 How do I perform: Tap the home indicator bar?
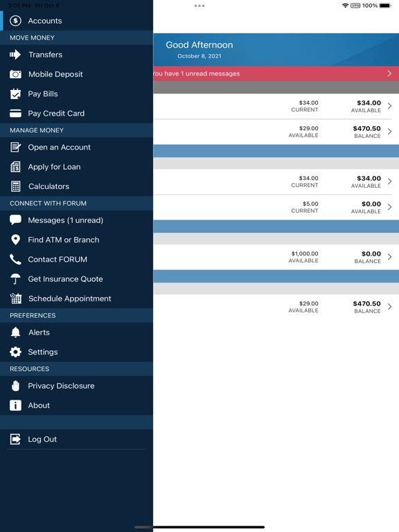199,527
